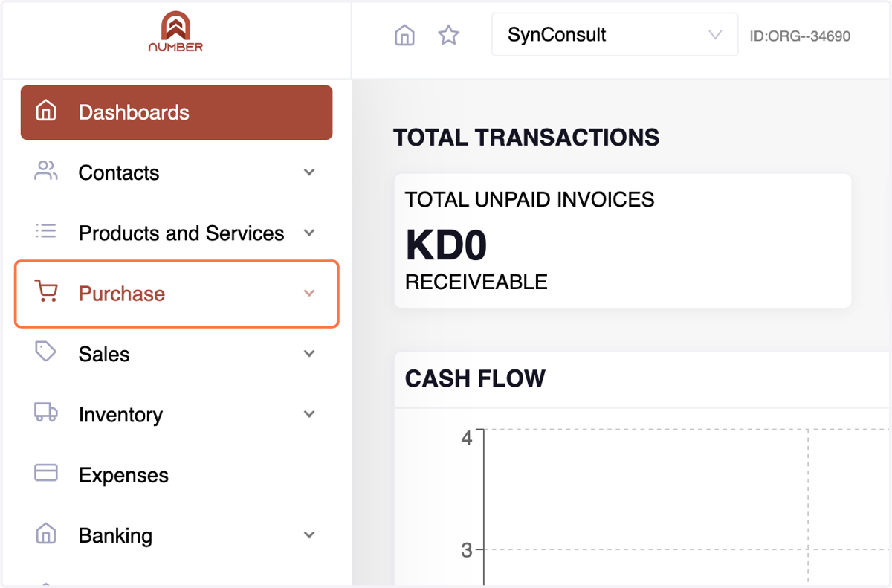Click the Banking building icon
The height and width of the screenshot is (588, 892).
point(46,533)
